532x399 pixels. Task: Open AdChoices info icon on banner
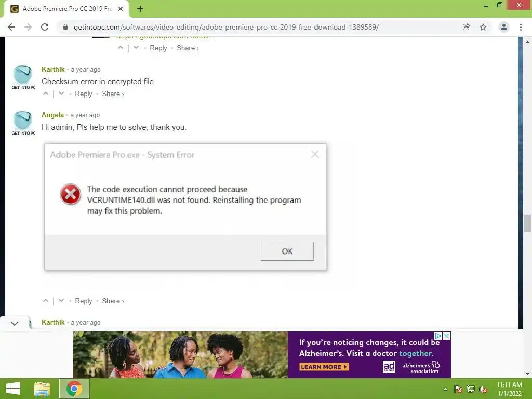point(438,336)
